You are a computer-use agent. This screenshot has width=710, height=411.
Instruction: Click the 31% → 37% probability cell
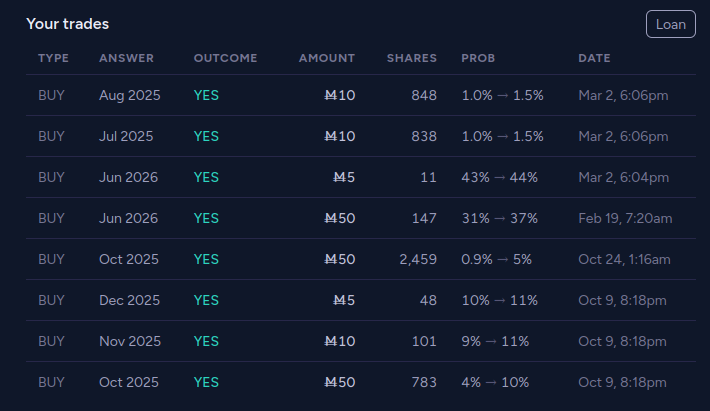point(499,218)
